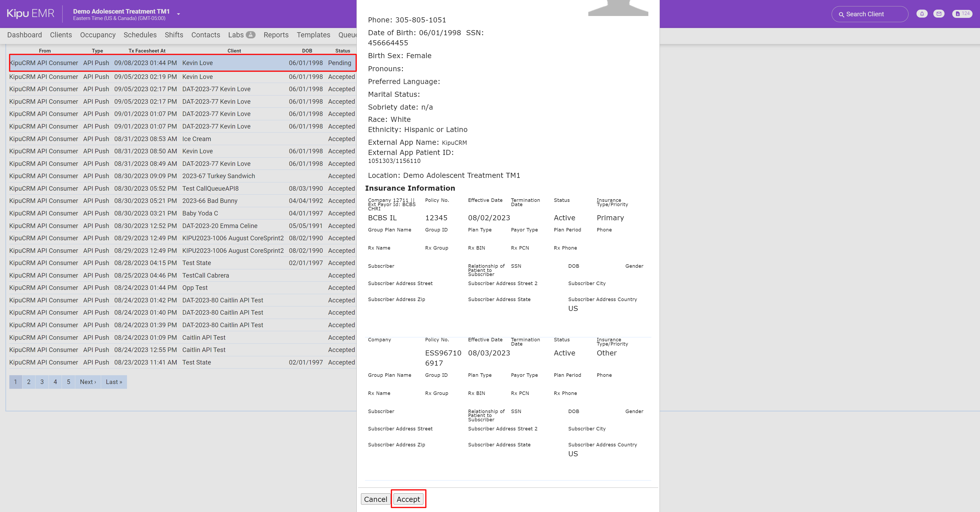980x512 pixels.
Task: Click inside the Search Client field
Action: [x=871, y=14]
